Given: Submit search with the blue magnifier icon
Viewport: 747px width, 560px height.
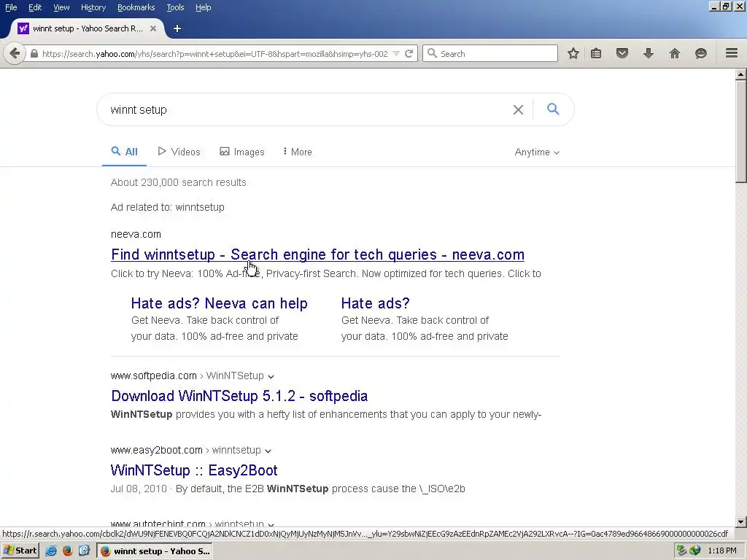Looking at the screenshot, I should (553, 109).
